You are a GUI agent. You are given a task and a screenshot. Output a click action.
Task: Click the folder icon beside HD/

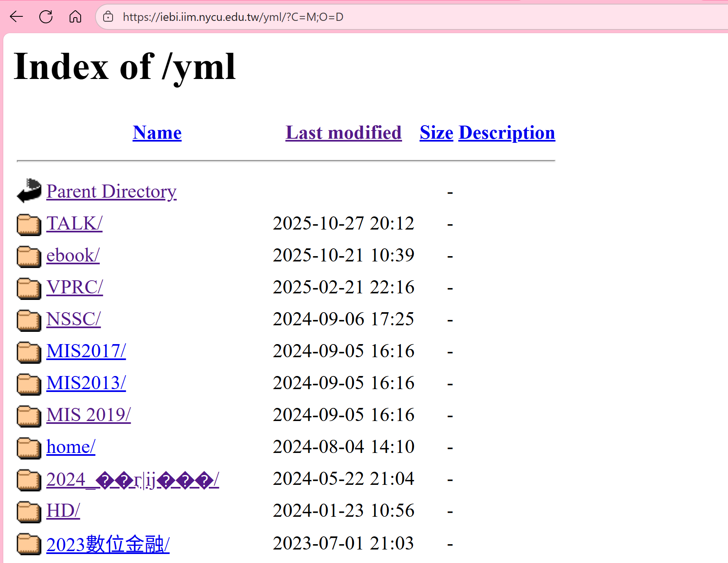[x=29, y=512]
